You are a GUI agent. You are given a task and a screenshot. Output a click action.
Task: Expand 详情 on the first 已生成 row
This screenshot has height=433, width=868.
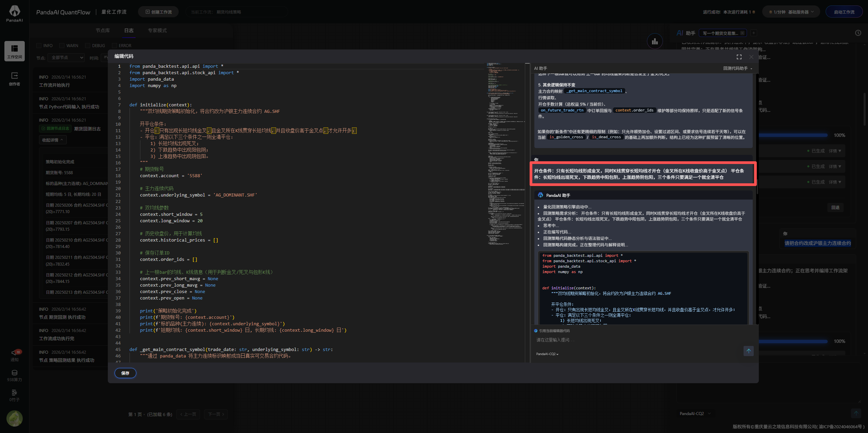[835, 151]
